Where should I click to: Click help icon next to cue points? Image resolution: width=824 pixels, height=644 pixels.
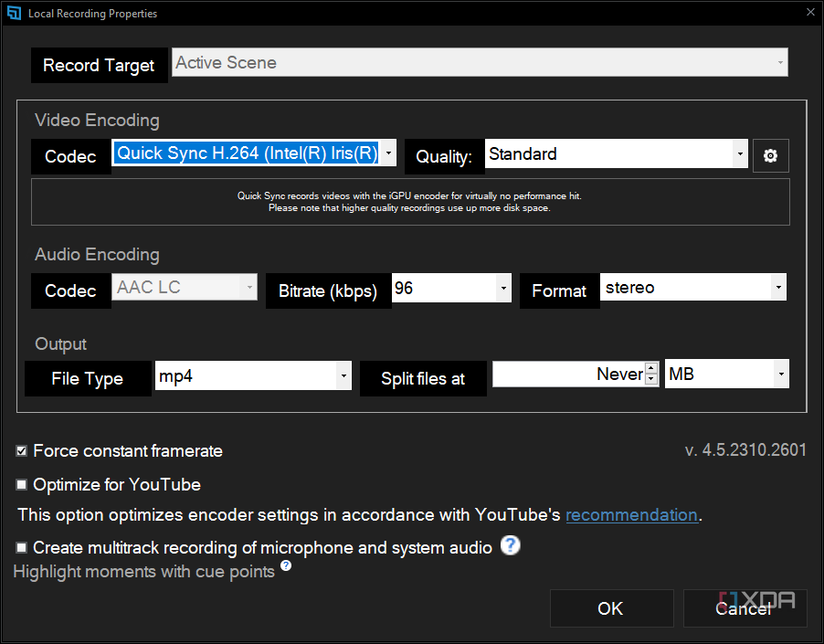[286, 565]
